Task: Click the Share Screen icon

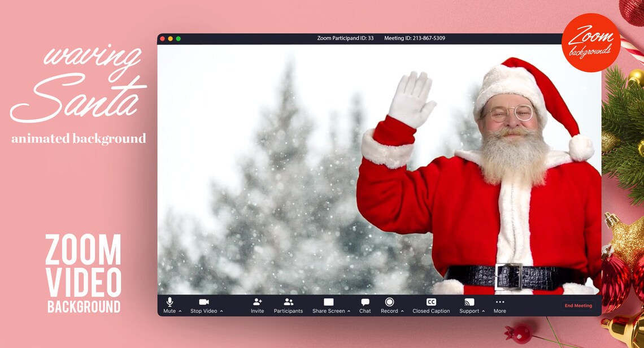Action: point(328,302)
